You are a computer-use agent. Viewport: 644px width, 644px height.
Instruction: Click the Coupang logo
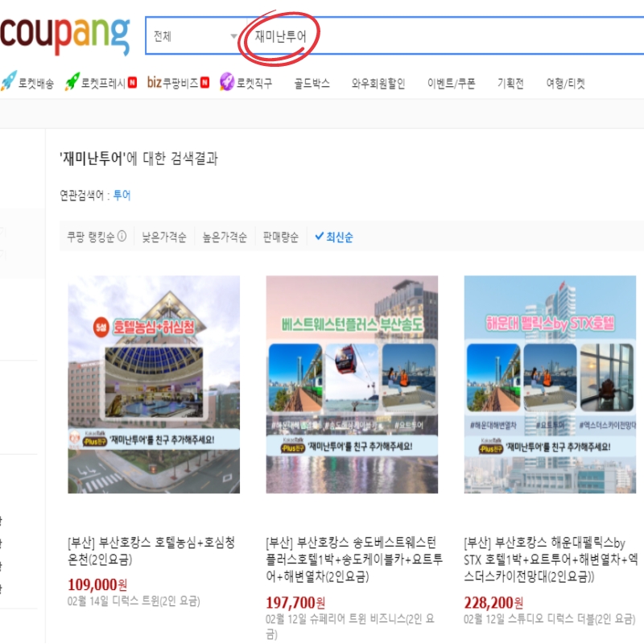[65, 35]
